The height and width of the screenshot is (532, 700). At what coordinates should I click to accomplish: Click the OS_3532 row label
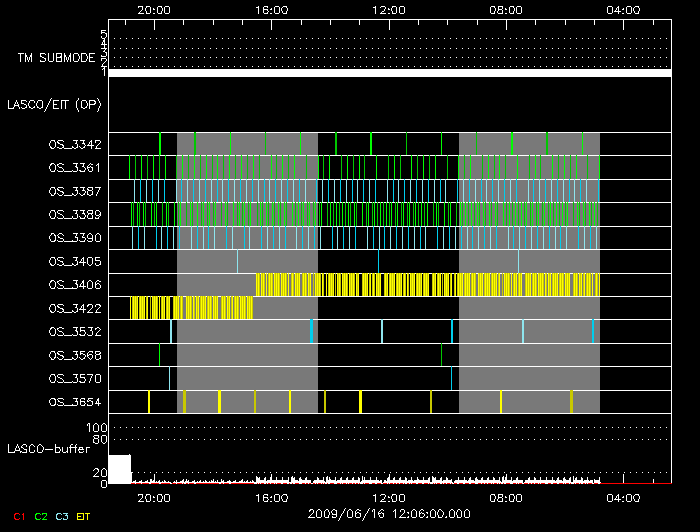(x=74, y=331)
